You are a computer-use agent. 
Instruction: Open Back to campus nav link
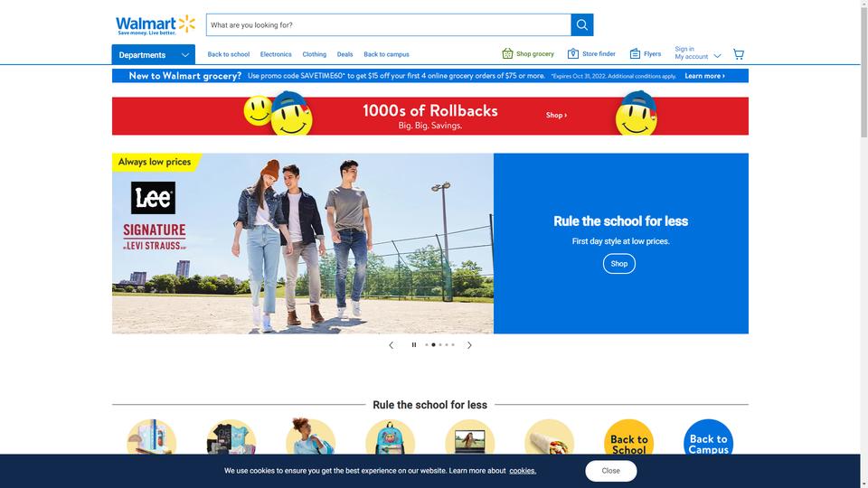[x=386, y=54]
